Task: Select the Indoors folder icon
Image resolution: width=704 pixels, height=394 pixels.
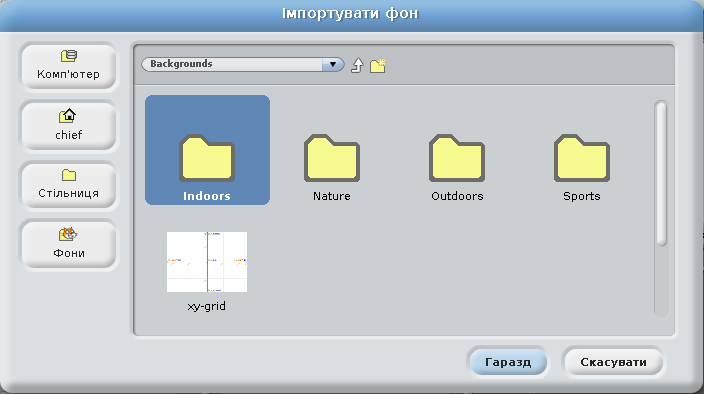Action: [x=207, y=158]
